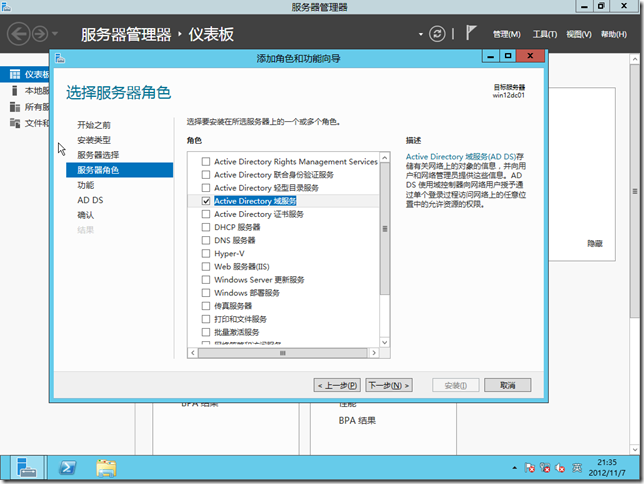Click the 上一步(P) previous button
The image size is (644, 484).
[337, 385]
